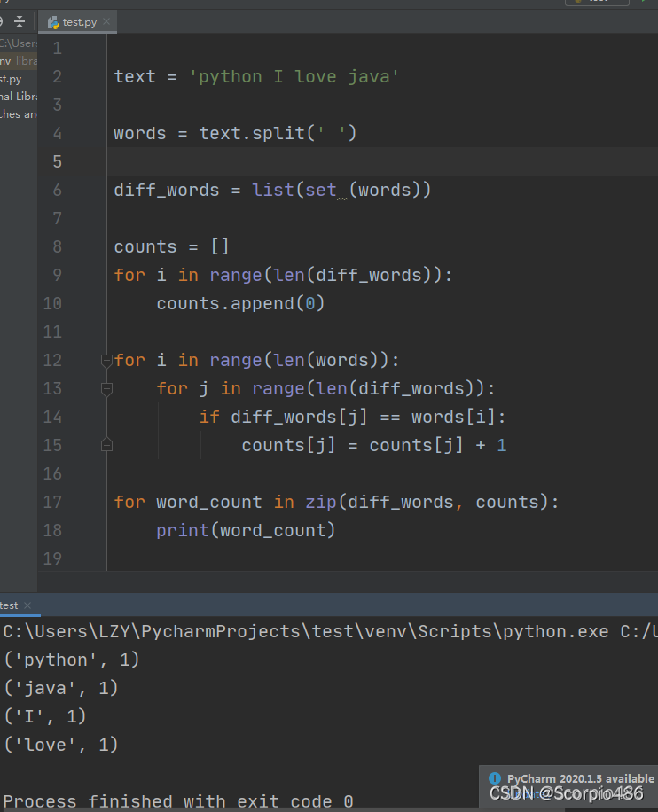Click the if diff_words[j] == words[i] line
This screenshot has width=658, height=812.
(x=352, y=418)
